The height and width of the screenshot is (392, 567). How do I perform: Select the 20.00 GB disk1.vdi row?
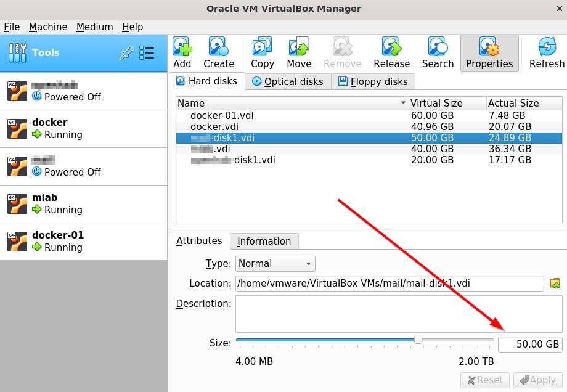(x=369, y=160)
